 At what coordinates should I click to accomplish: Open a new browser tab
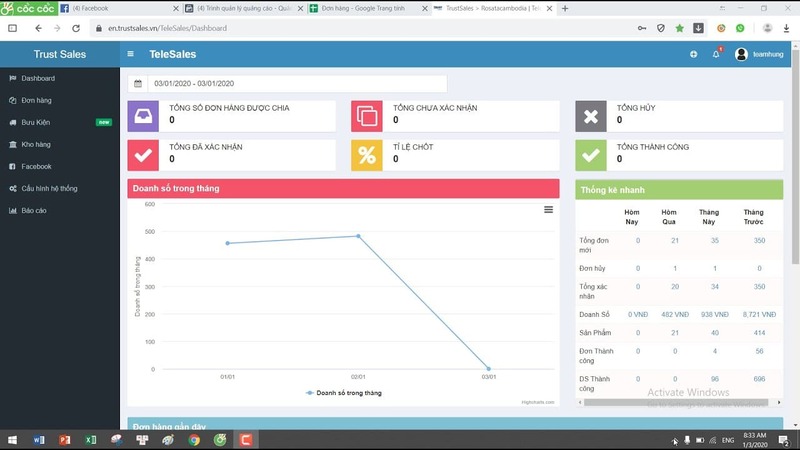click(565, 8)
